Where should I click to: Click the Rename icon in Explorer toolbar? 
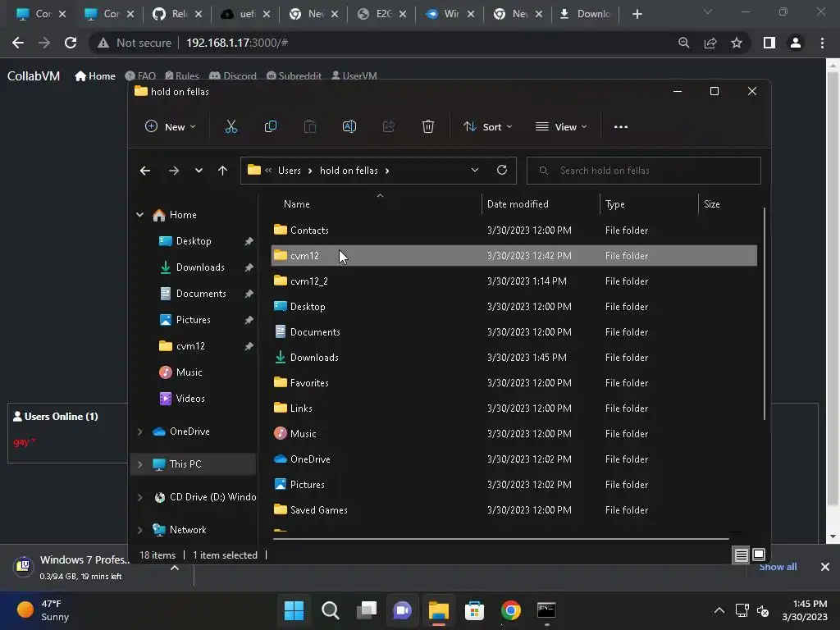pos(349,127)
